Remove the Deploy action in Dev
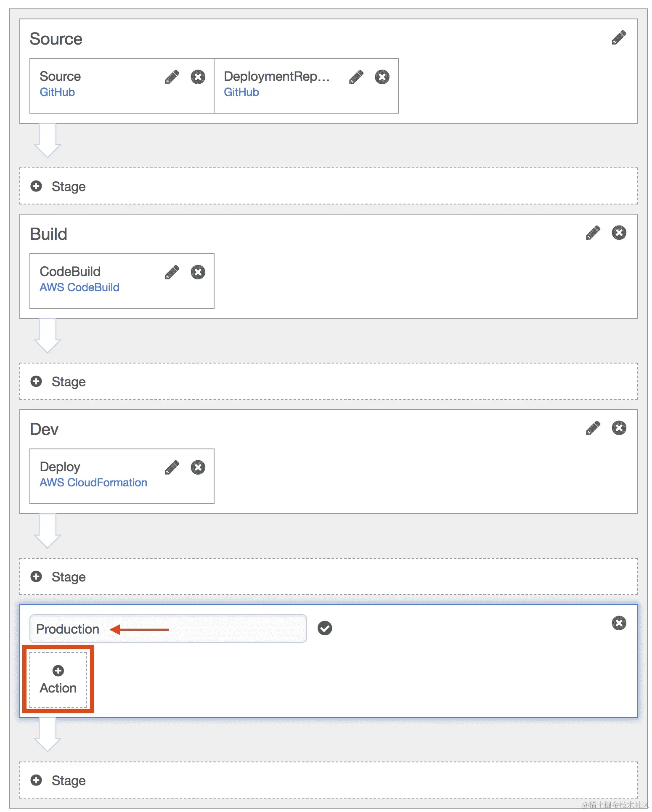This screenshot has width=652, height=812. tap(198, 467)
